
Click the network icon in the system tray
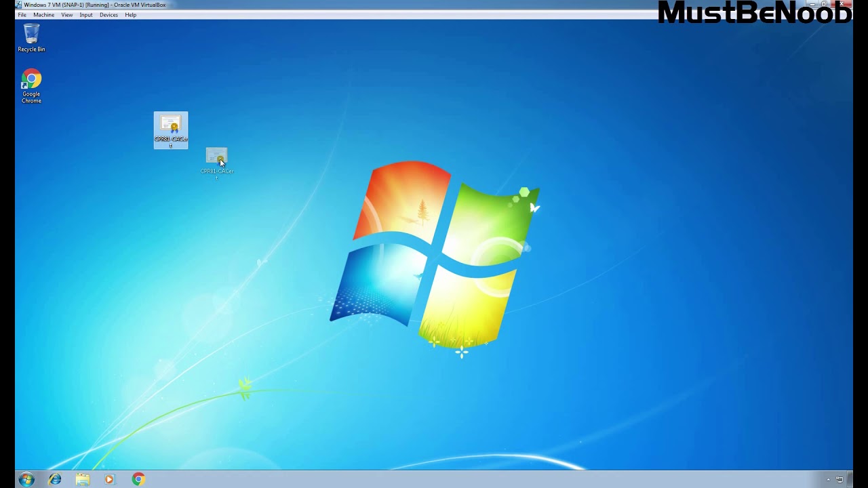pyautogui.click(x=840, y=480)
